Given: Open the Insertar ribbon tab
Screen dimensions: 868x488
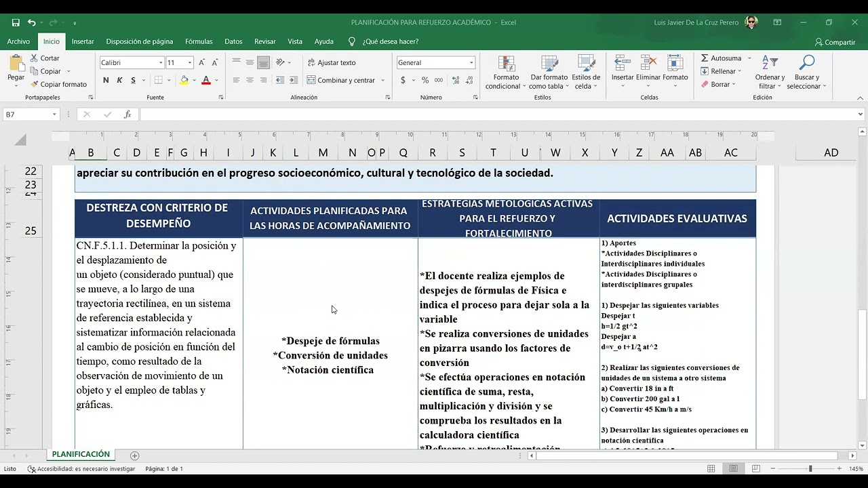Looking at the screenshot, I should tap(83, 41).
